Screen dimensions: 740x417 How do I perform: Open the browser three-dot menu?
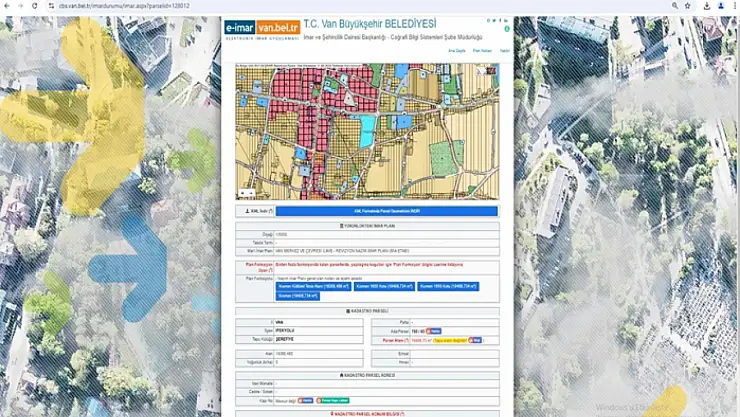[734, 6]
